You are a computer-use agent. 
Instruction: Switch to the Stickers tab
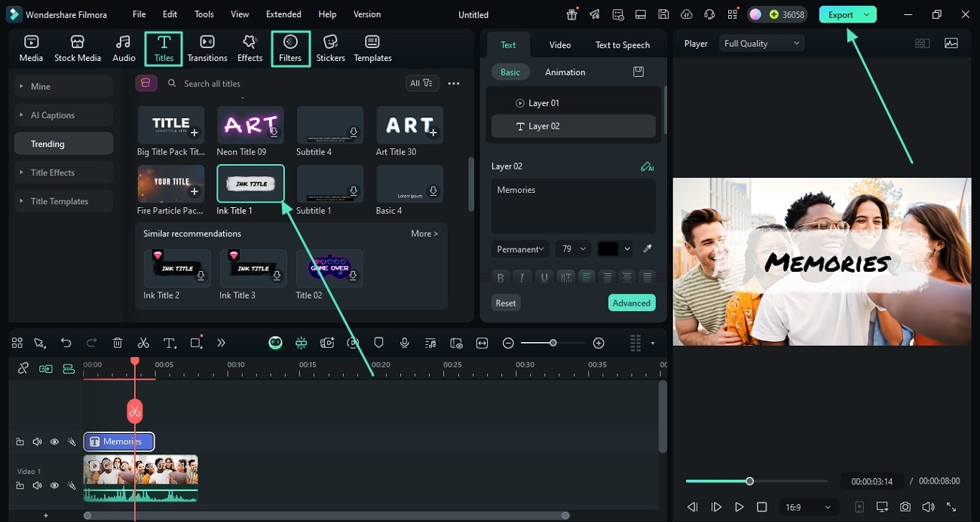(330, 48)
